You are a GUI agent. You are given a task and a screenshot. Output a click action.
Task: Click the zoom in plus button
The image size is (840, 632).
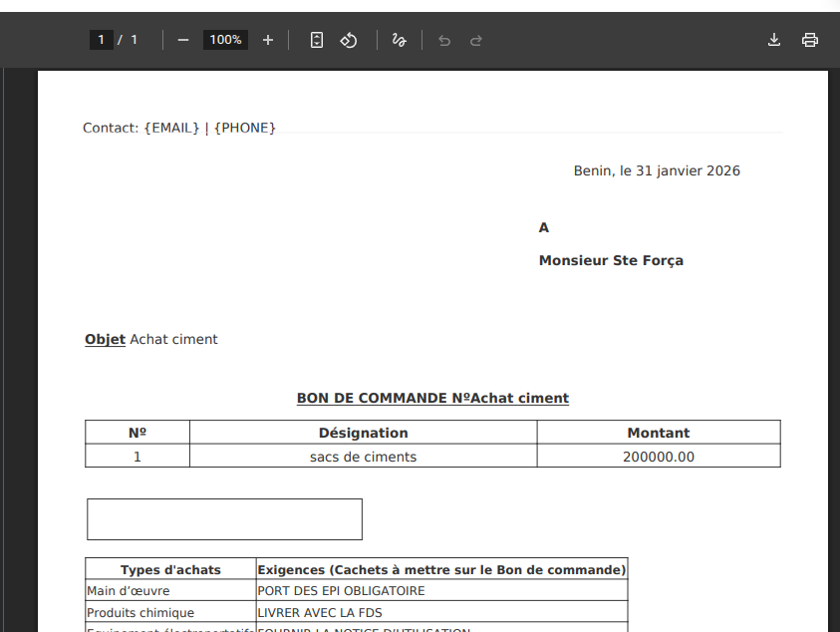click(267, 40)
